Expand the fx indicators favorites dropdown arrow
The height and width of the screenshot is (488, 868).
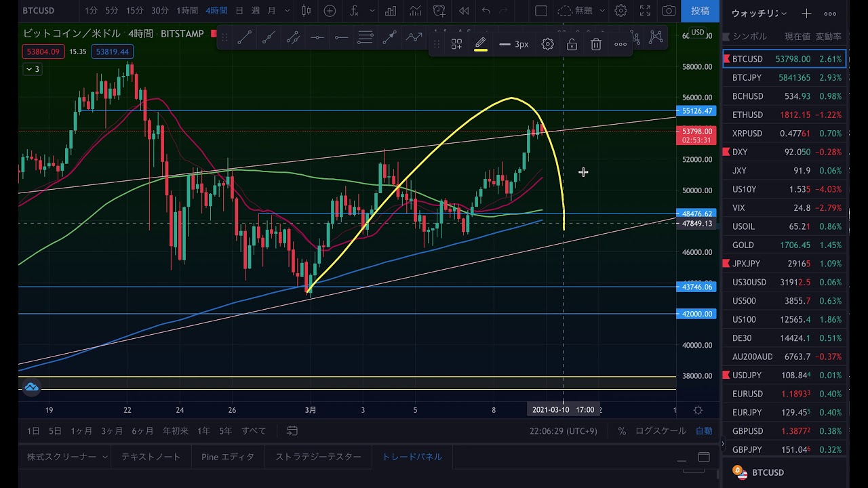(x=372, y=11)
